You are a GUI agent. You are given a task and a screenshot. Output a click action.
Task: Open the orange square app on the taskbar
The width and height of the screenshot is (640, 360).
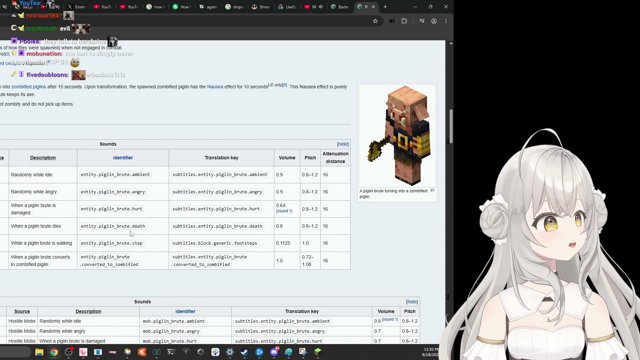[x=142, y=352]
